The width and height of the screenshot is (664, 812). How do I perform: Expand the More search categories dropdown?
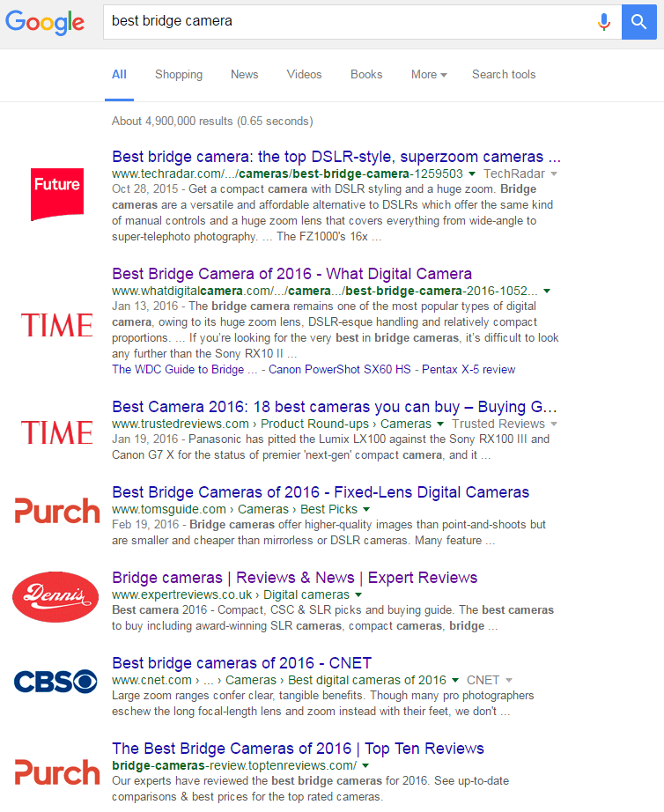pyautogui.click(x=429, y=75)
